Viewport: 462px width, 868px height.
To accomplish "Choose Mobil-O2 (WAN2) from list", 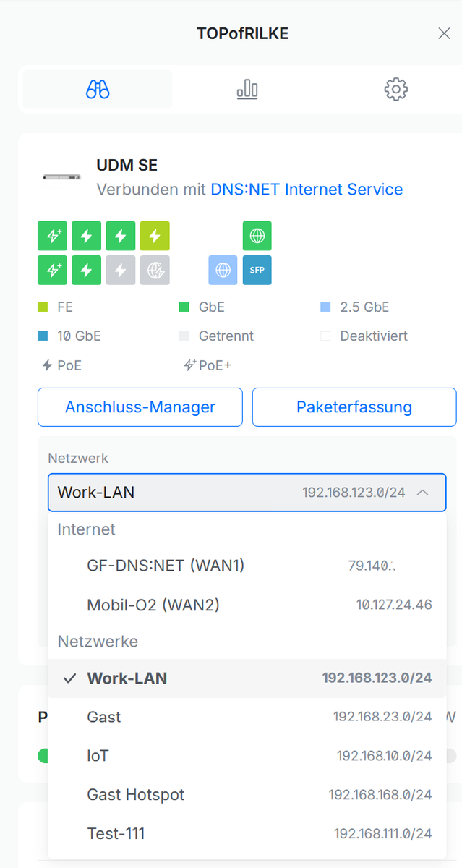I will (247, 605).
